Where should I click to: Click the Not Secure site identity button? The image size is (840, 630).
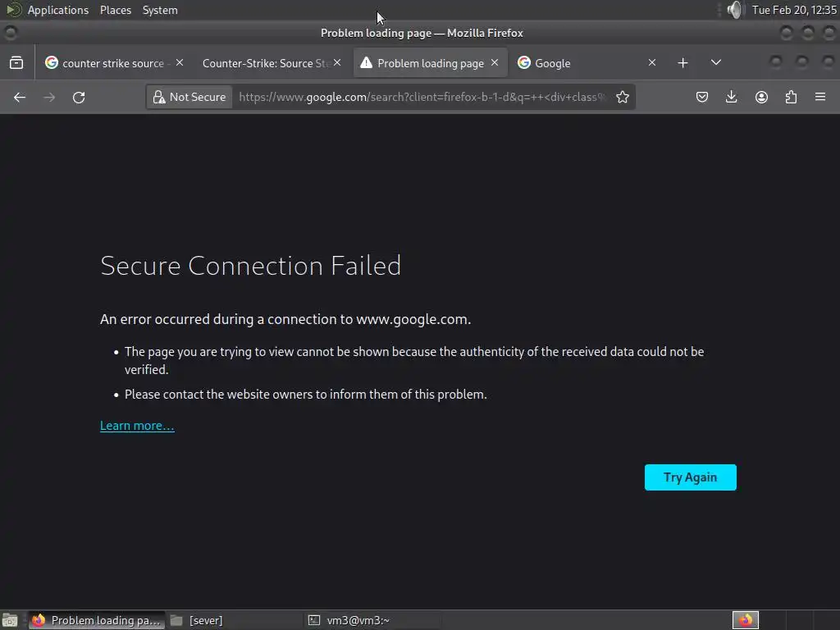pyautogui.click(x=189, y=98)
